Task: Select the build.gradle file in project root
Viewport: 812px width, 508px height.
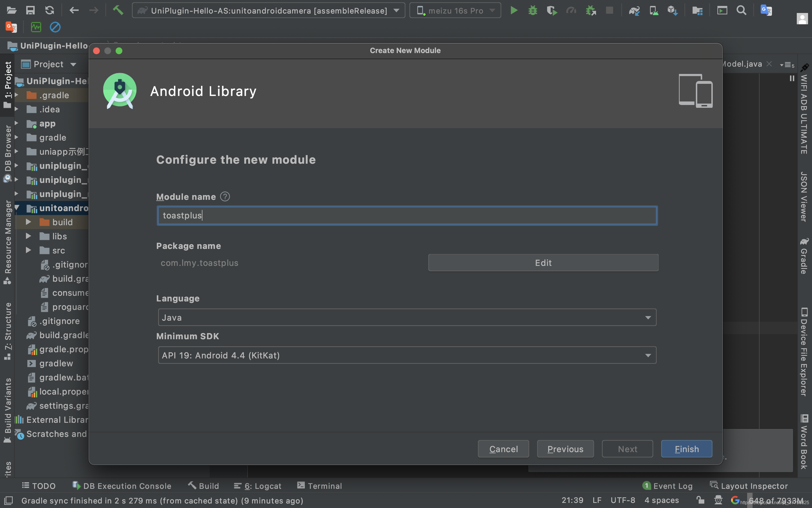Action: [58, 335]
